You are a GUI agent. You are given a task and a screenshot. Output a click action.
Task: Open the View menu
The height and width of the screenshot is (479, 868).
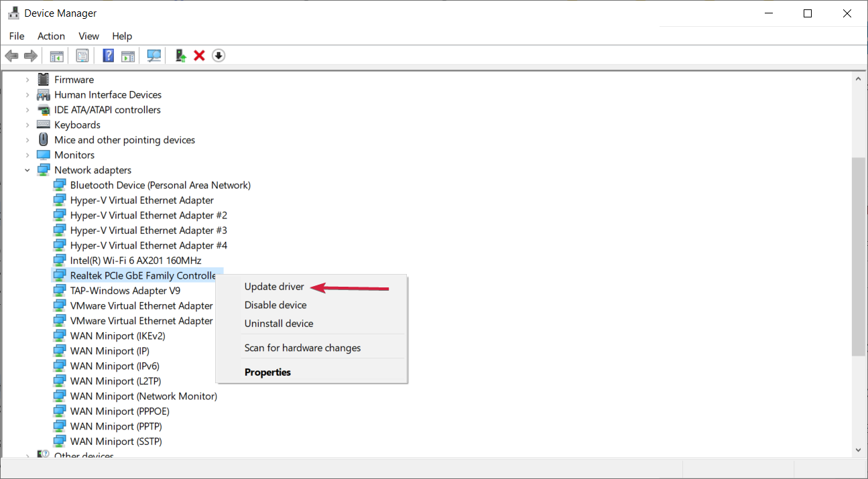(x=88, y=36)
